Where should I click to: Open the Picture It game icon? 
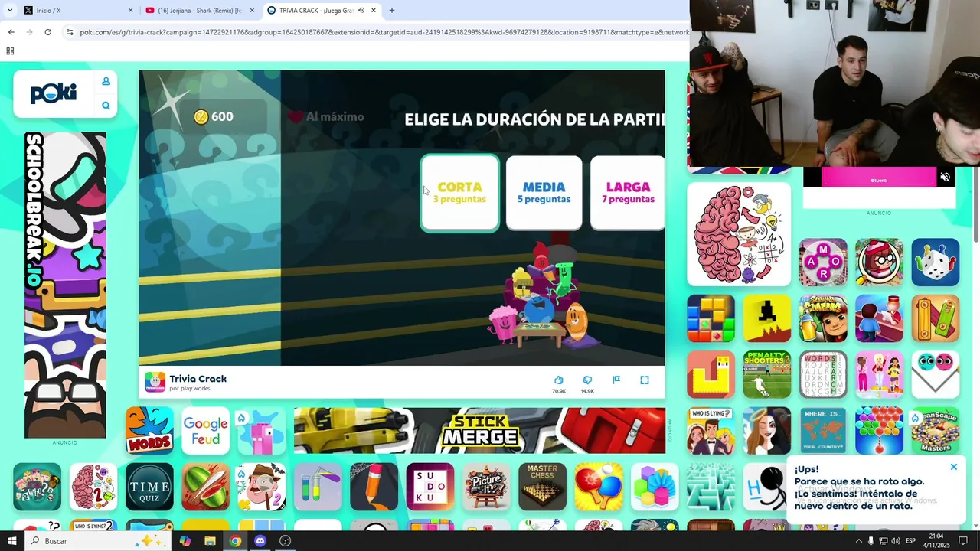coord(486,487)
